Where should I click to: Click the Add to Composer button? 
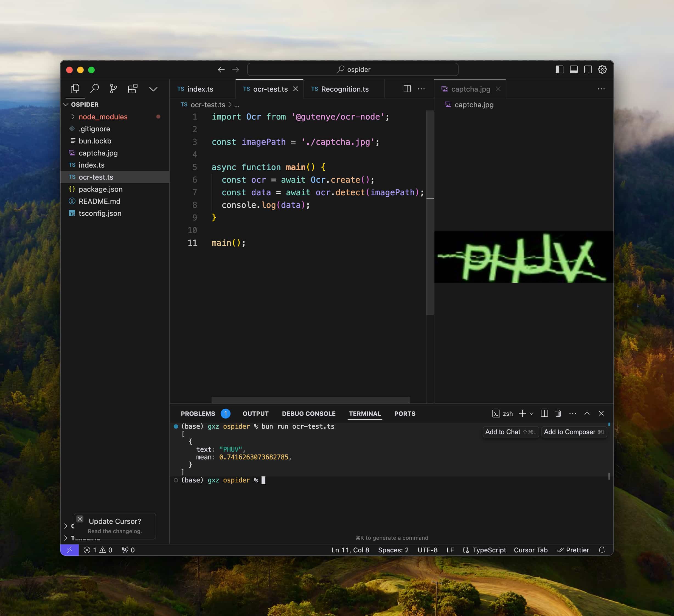(574, 432)
